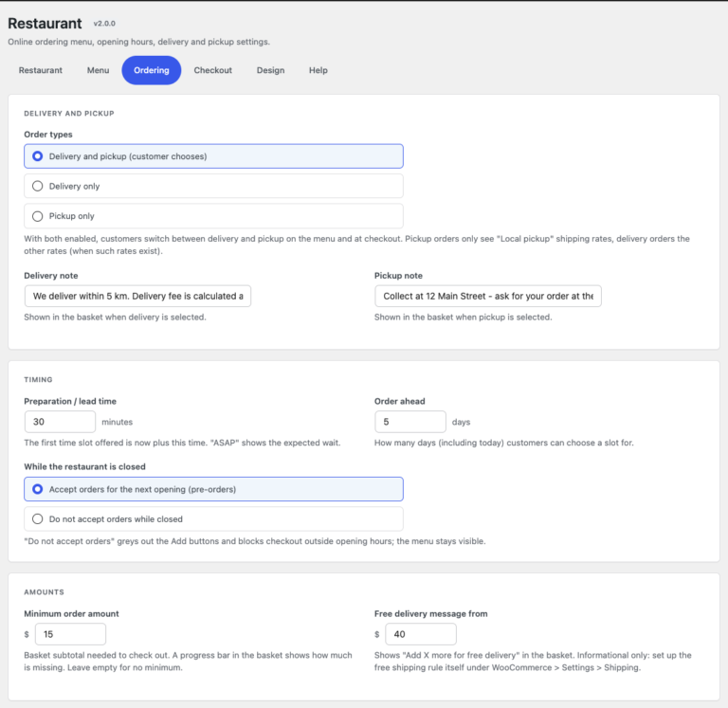Open the Restaurant tab

coord(41,70)
